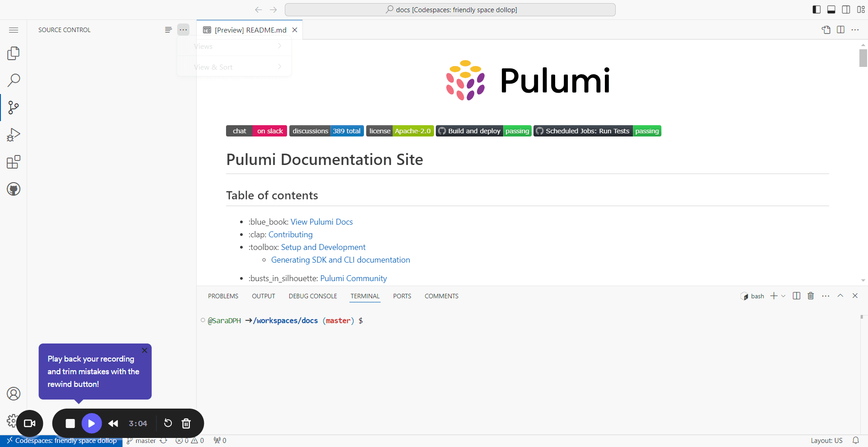Click the view as tree/list icon in Source Control
The height and width of the screenshot is (447, 868).
pyautogui.click(x=168, y=30)
